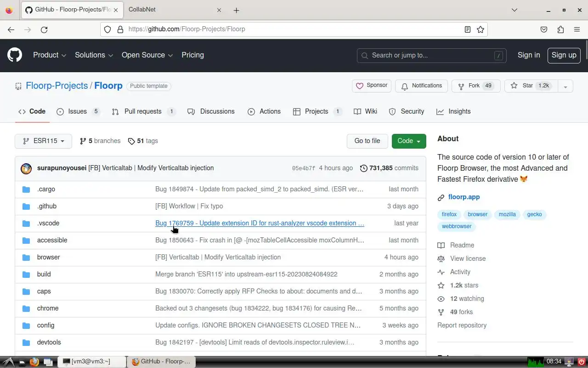
Task: Expand the green Code dropdown button
Action: click(x=409, y=141)
